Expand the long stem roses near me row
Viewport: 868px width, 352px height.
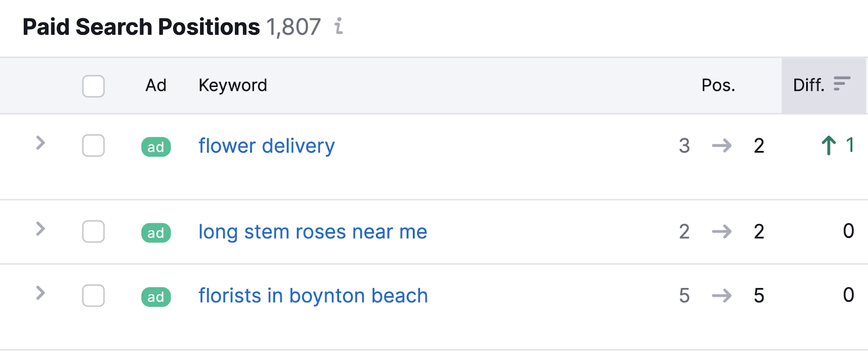click(40, 229)
